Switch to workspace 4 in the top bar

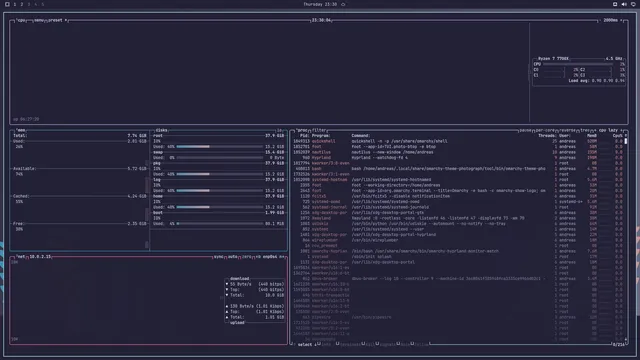(36, 4)
